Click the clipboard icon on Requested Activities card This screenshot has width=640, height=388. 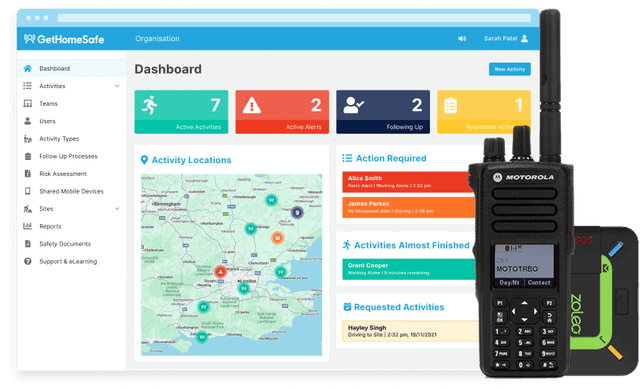450,105
